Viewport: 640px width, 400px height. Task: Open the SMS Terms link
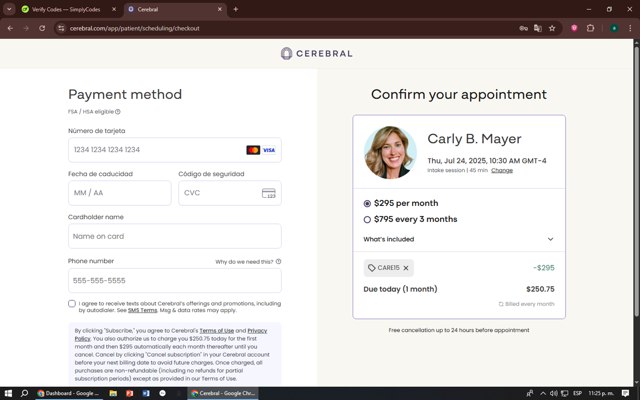[142, 310]
